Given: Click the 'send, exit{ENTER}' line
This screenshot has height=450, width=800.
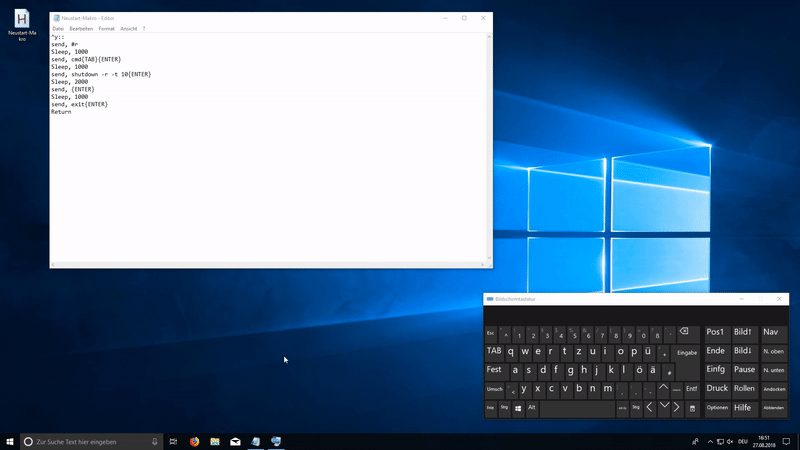Looking at the screenshot, I should pos(79,104).
